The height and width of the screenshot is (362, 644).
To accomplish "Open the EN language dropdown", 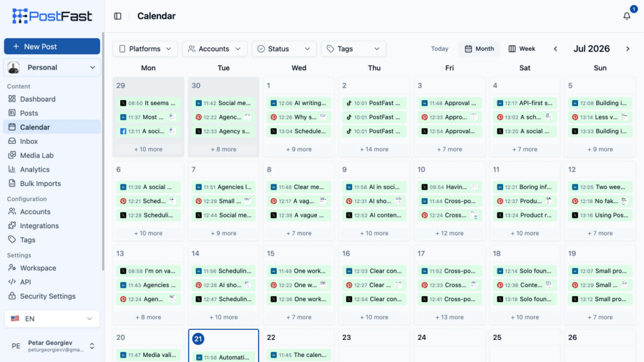I will pyautogui.click(x=52, y=319).
